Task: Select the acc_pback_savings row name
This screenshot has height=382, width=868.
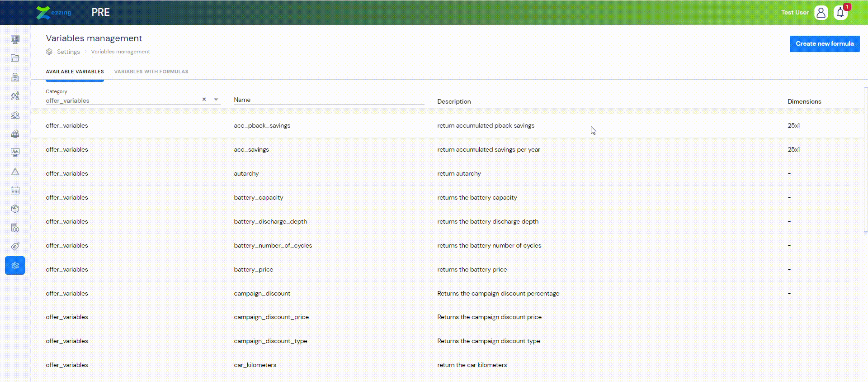Action: (x=262, y=125)
